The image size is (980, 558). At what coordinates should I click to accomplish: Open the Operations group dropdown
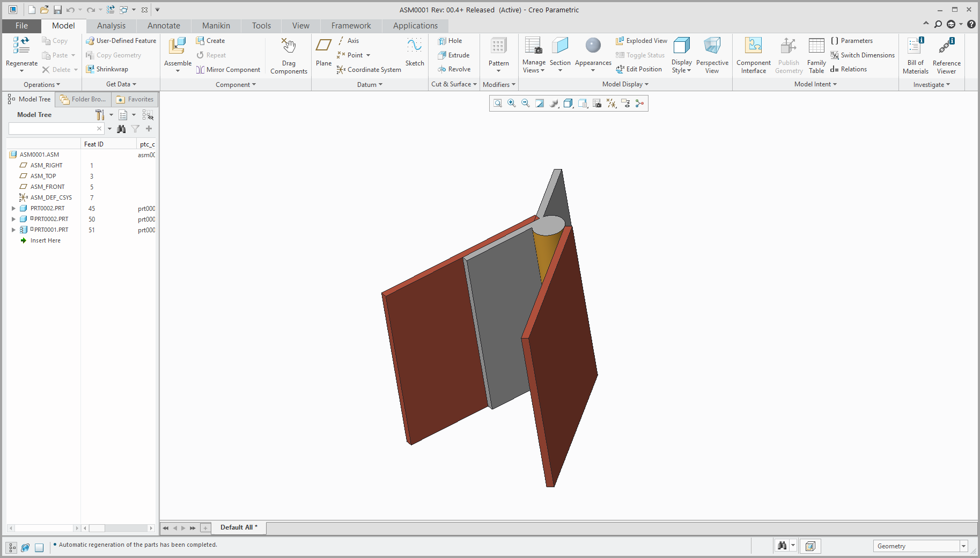(42, 84)
